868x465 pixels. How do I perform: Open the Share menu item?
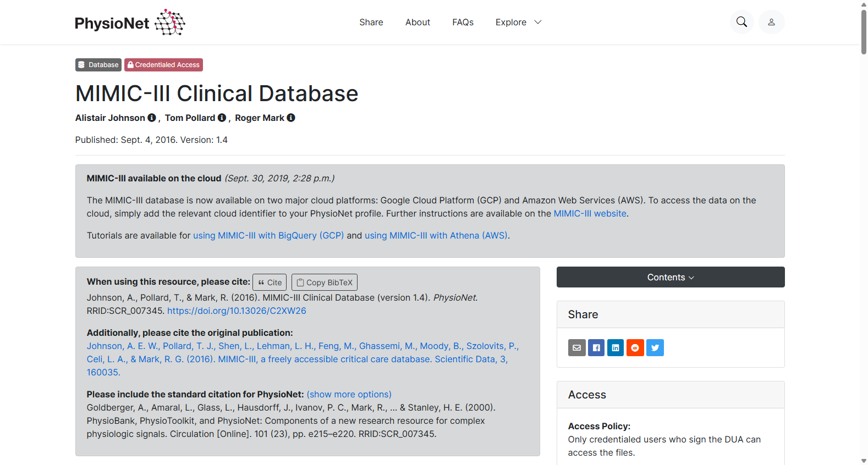(x=371, y=22)
